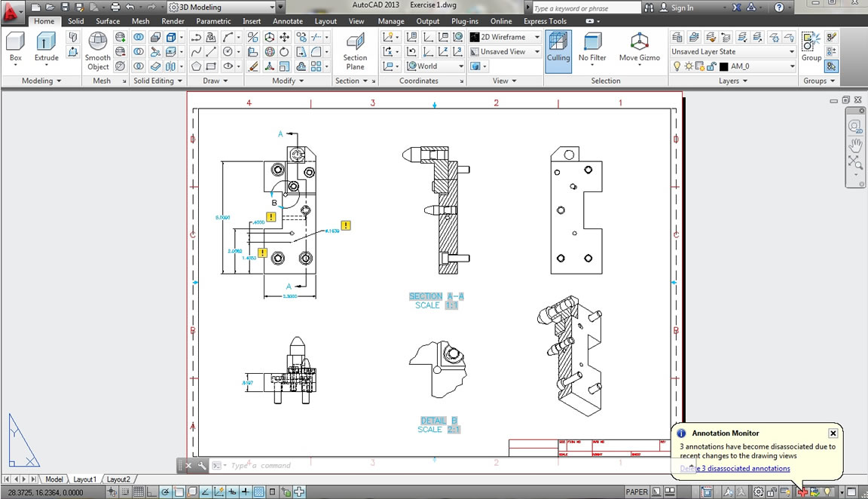Expand the Draw panel
868x499 pixels.
tap(215, 81)
